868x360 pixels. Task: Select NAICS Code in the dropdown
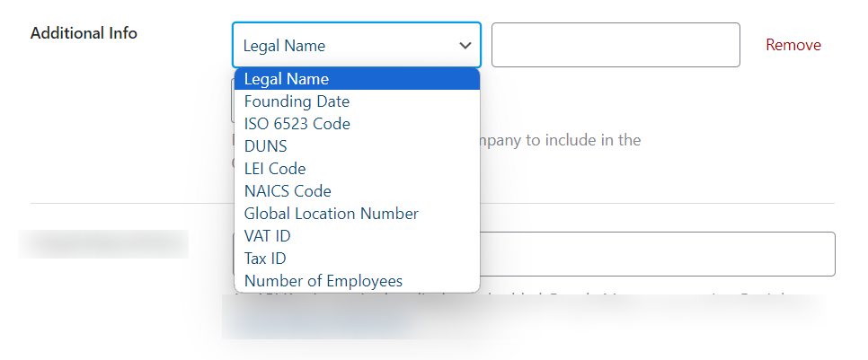point(357,191)
